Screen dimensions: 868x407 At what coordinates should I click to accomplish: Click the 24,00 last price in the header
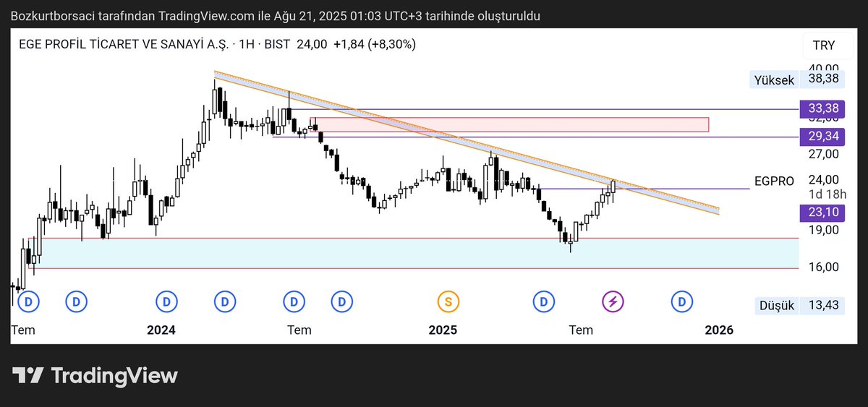tap(310, 44)
